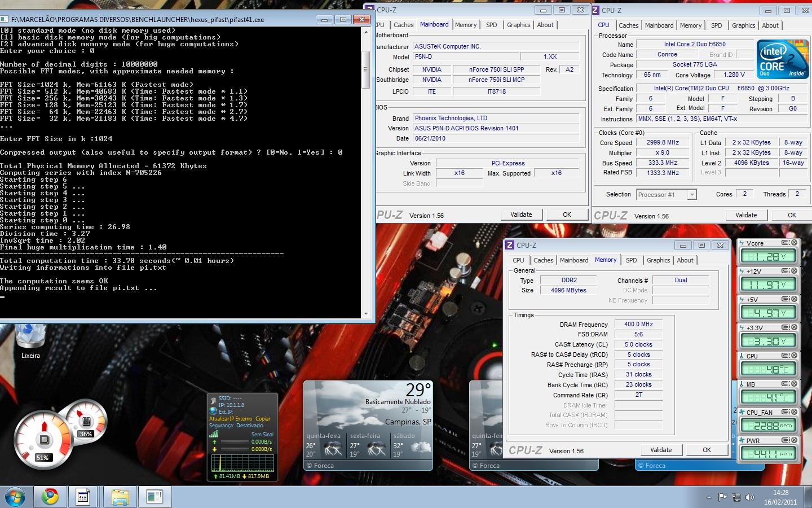Image resolution: width=812 pixels, height=508 pixels.
Task: Click OK in the Mainboard window
Action: 567,214
